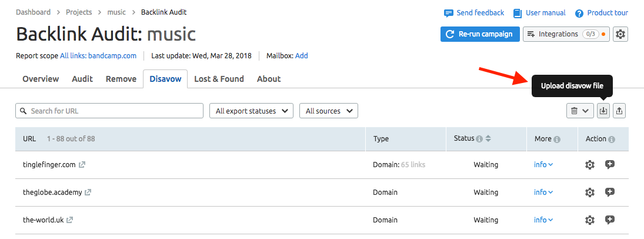Switch to Lost & Found tab

[219, 79]
